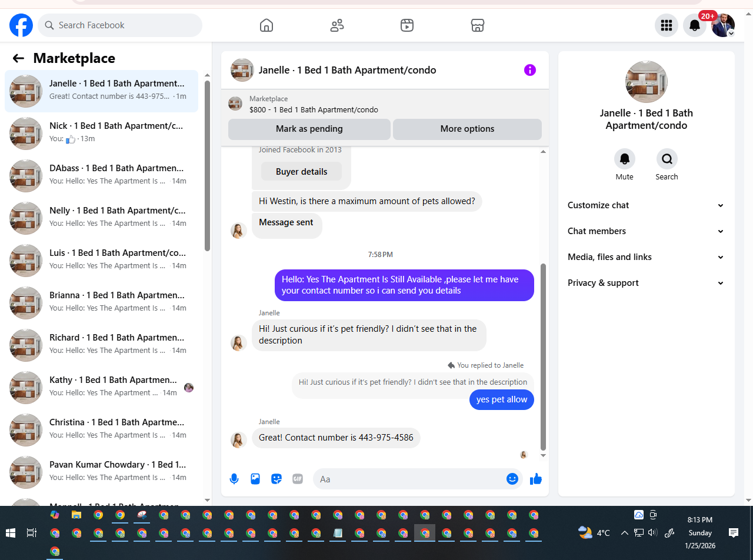Open the account profile picture menu

tap(723, 25)
